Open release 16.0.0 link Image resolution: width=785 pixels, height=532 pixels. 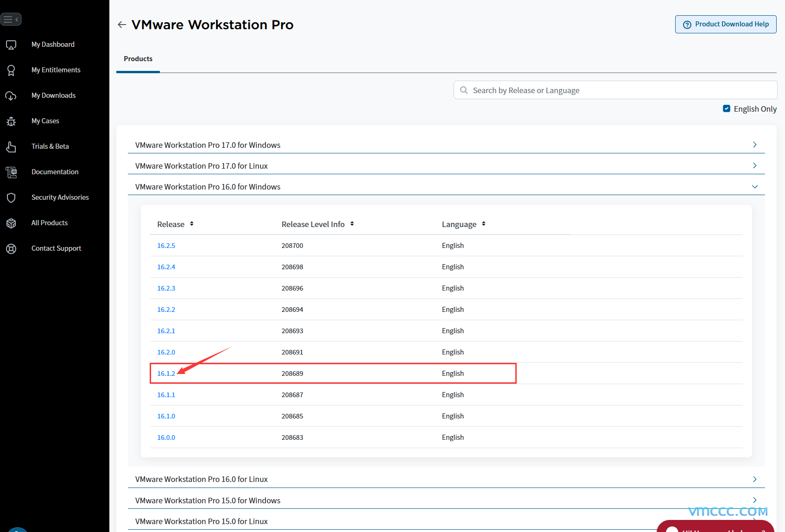coord(166,437)
